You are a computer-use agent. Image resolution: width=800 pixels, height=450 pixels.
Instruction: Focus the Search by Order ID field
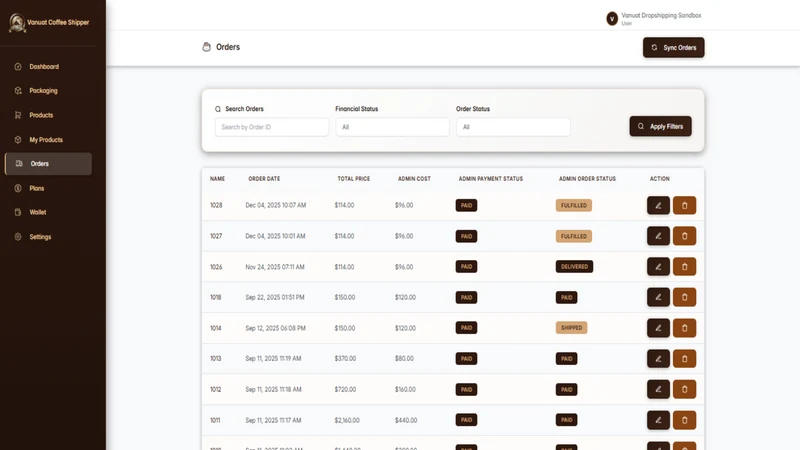click(272, 127)
